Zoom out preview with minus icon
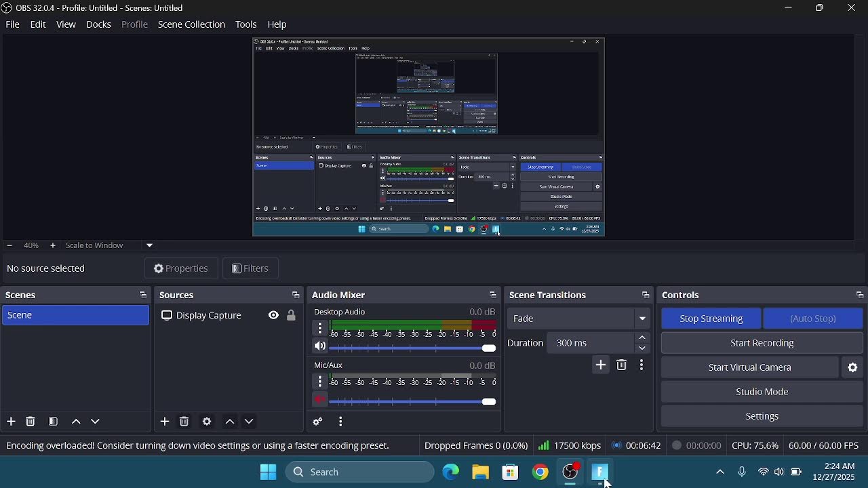Image resolution: width=868 pixels, height=488 pixels. (9, 245)
